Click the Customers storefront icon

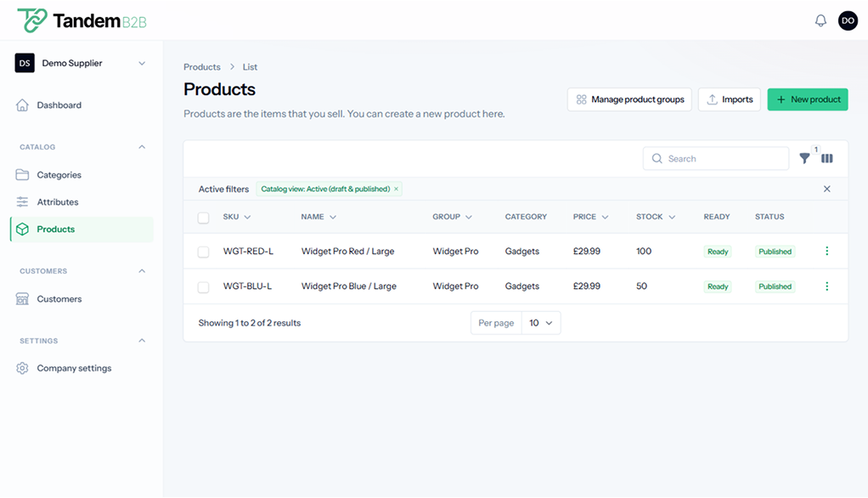tap(22, 298)
